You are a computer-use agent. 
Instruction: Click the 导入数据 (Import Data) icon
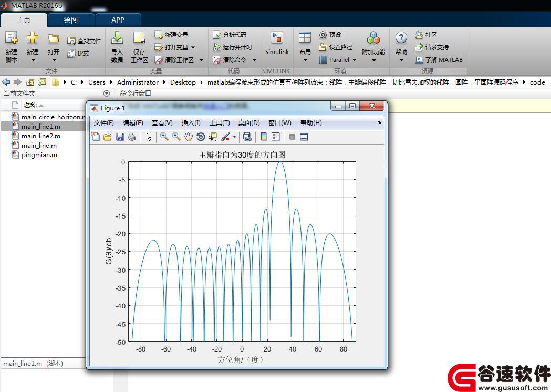[117, 38]
